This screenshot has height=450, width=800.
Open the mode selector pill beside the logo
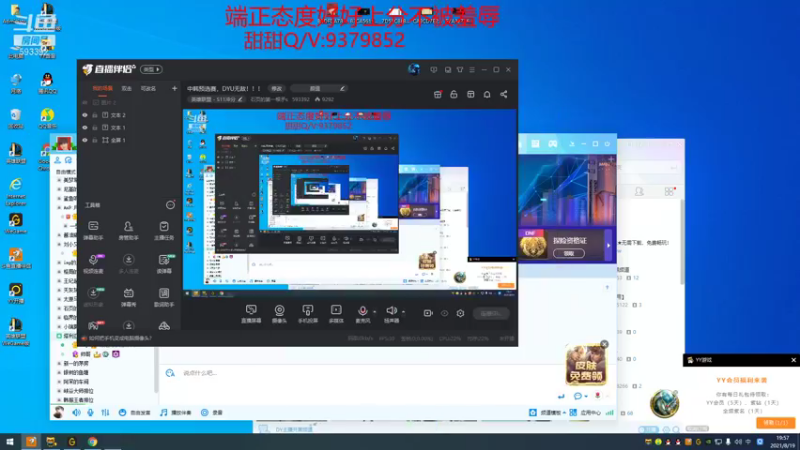[x=152, y=69]
